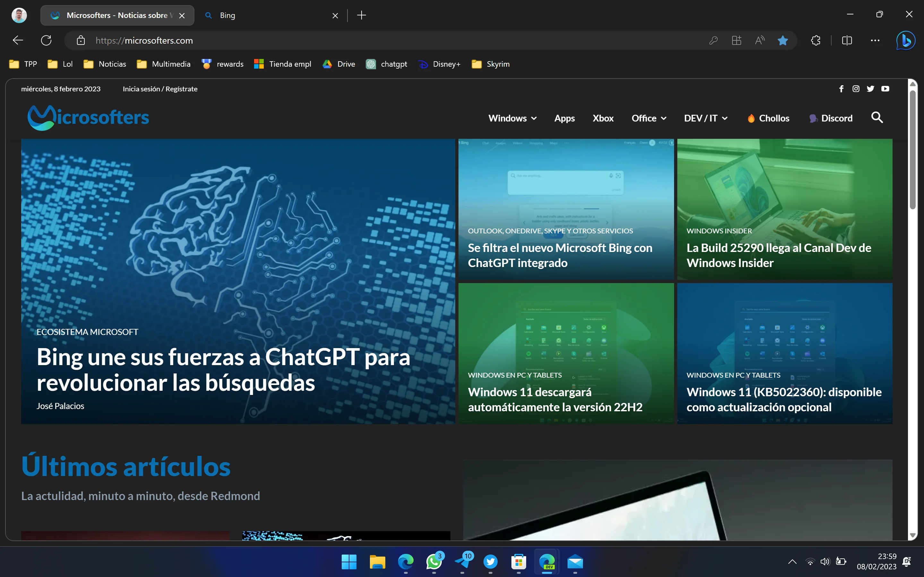Select Xbox in the navigation menu

pyautogui.click(x=603, y=118)
